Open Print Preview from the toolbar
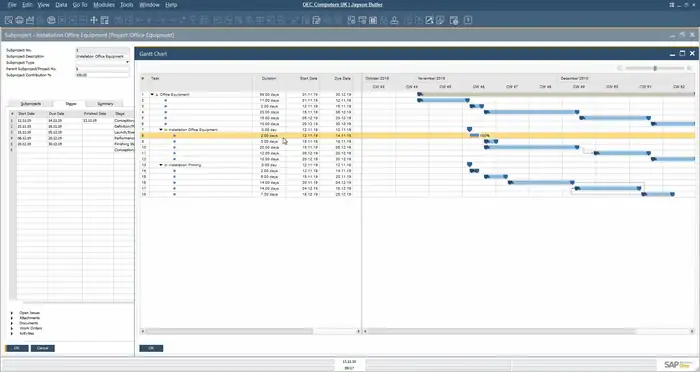 [x=8, y=20]
